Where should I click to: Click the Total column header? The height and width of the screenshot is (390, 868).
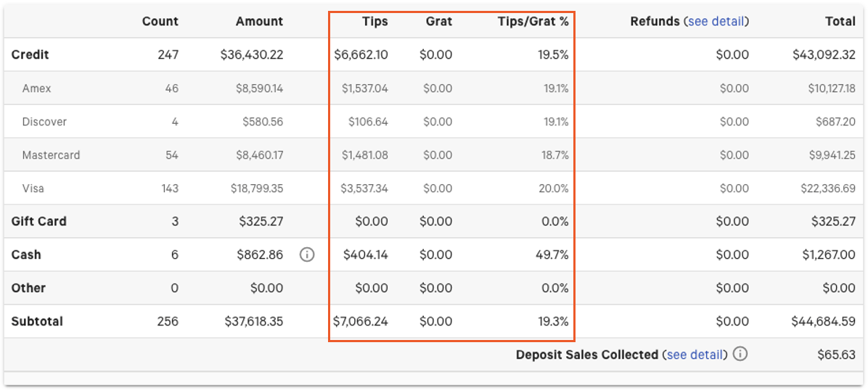[840, 21]
